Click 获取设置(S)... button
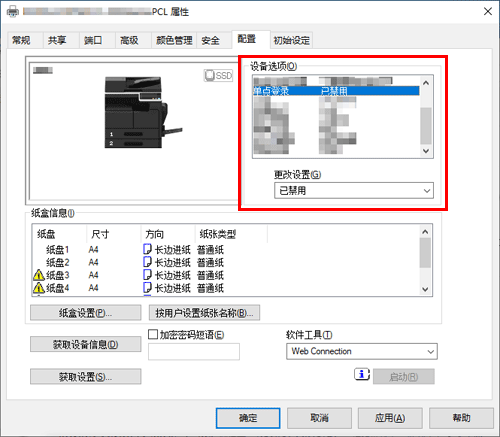The height and width of the screenshot is (437, 500). (86, 377)
